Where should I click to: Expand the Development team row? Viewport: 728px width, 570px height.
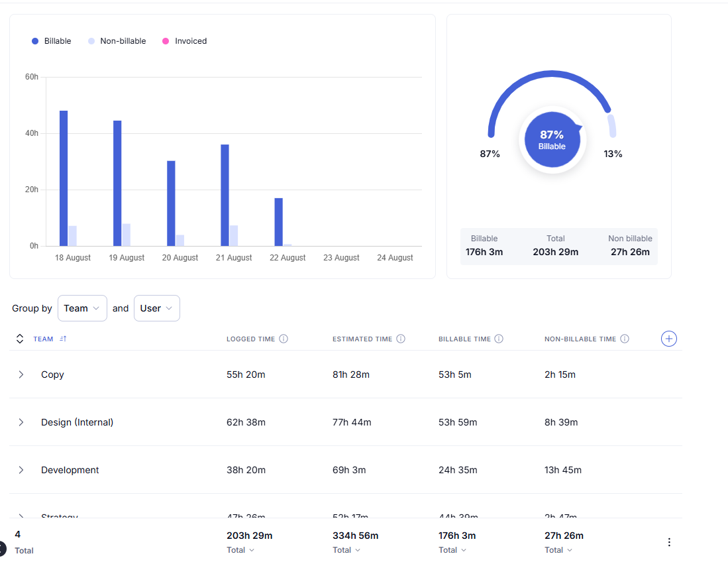[x=21, y=470]
